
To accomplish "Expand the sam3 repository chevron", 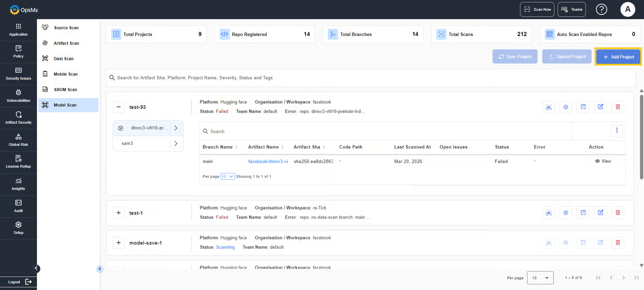I will (176, 143).
